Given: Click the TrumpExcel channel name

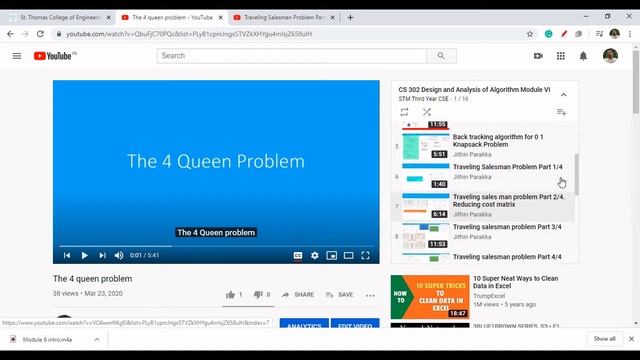Looking at the screenshot, I should 489,296.
